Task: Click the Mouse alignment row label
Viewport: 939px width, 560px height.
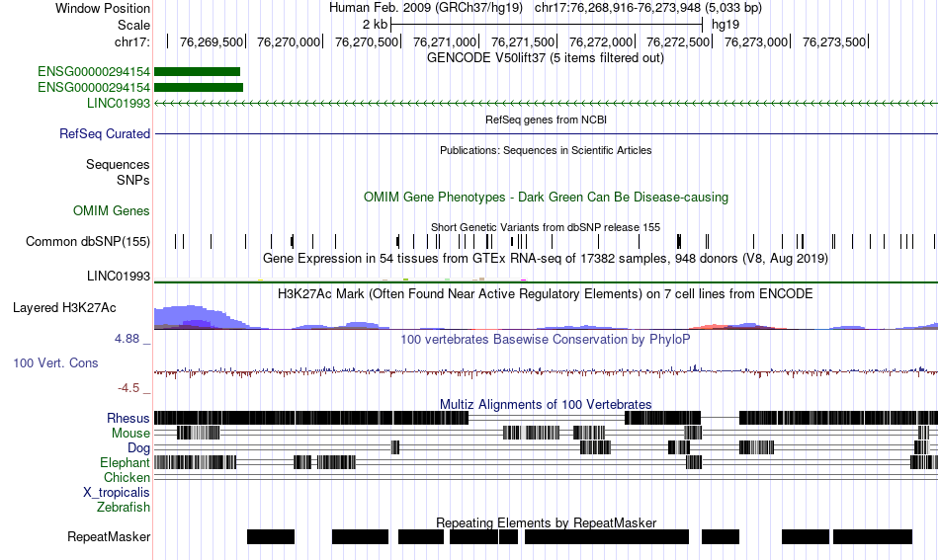Action: click(130, 434)
